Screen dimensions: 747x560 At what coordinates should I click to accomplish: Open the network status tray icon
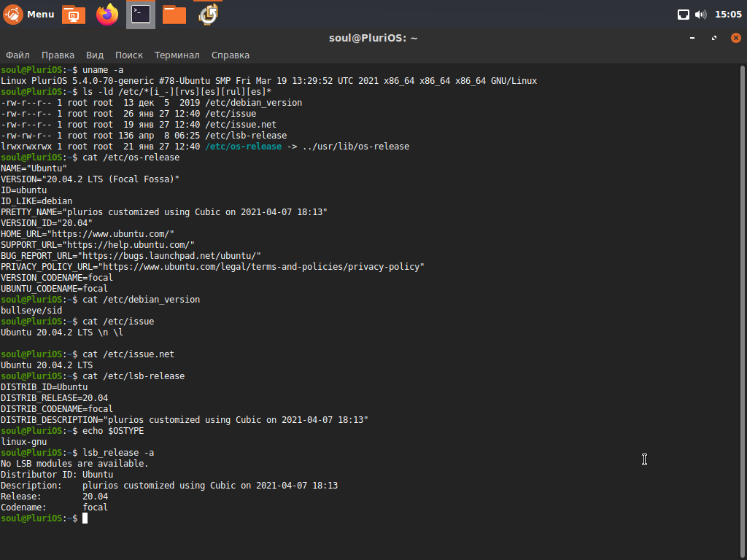683,15
